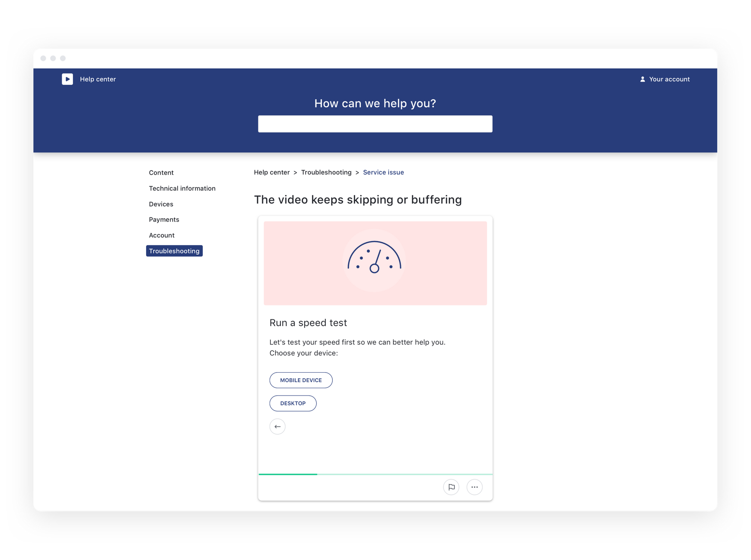Select the DESKTOP button

[x=293, y=403]
